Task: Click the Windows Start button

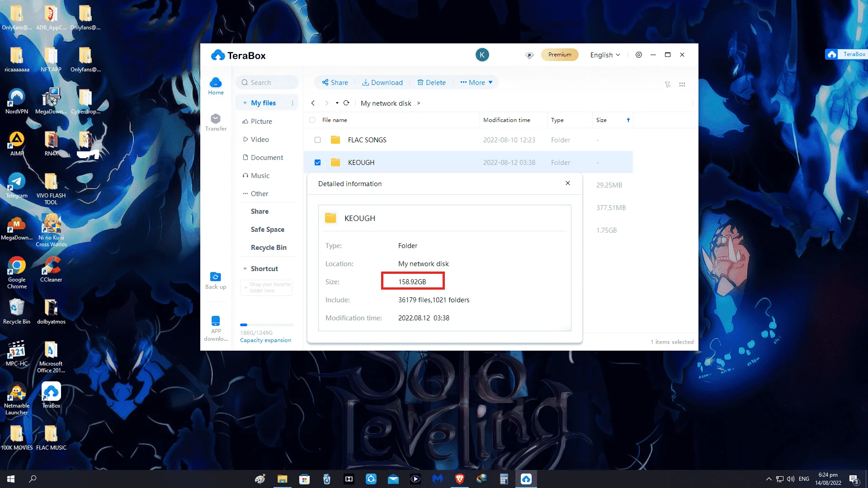Action: pyautogui.click(x=11, y=479)
